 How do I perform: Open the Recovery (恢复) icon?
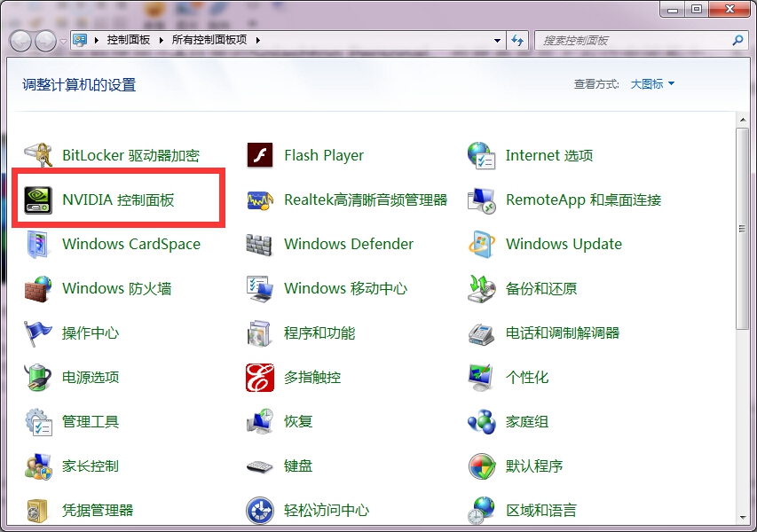(260, 421)
